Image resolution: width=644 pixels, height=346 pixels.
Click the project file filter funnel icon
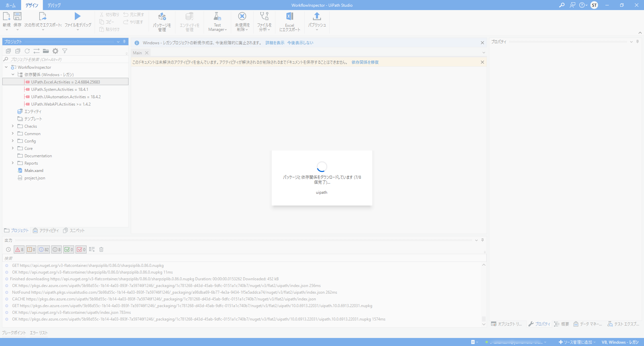point(65,51)
